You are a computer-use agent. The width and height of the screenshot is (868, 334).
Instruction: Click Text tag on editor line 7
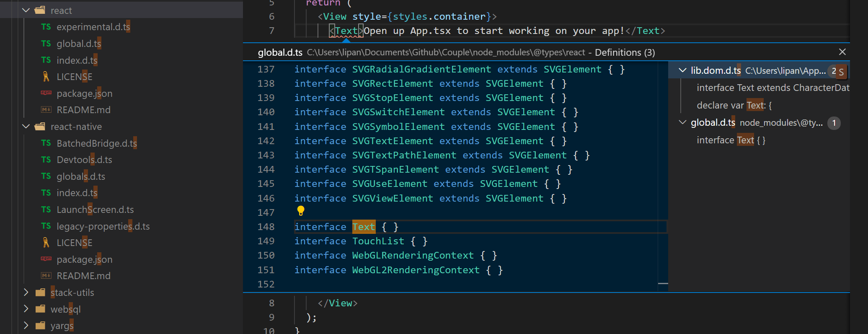[346, 31]
